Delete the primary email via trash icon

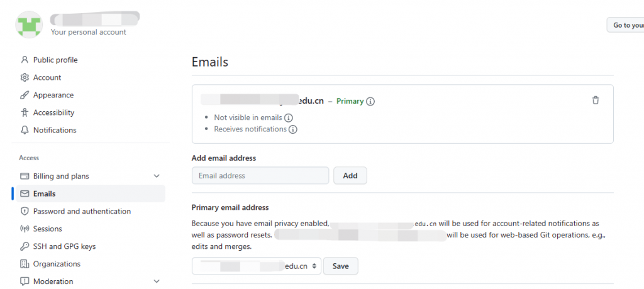[595, 100]
